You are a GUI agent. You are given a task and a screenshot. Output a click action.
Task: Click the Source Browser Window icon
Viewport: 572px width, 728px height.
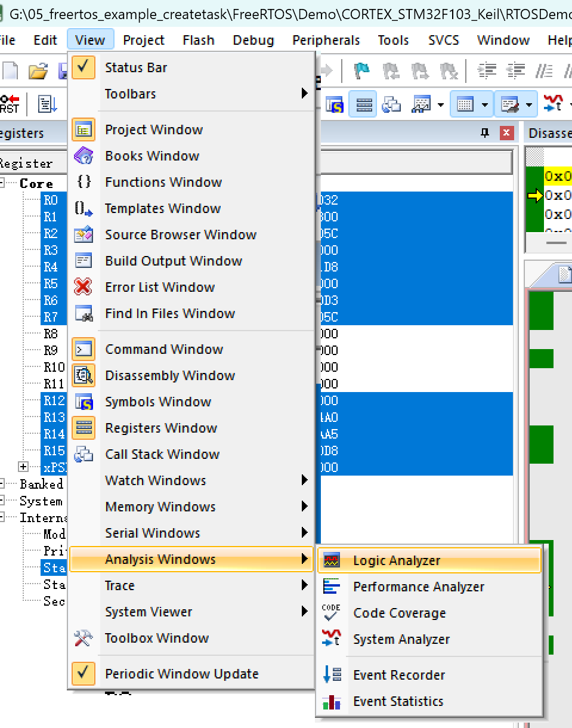(84, 235)
